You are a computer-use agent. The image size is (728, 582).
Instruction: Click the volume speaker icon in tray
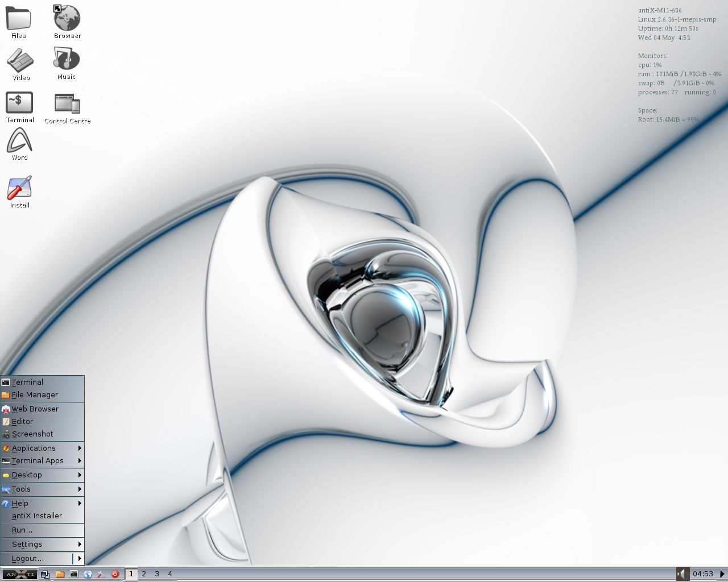(682, 574)
